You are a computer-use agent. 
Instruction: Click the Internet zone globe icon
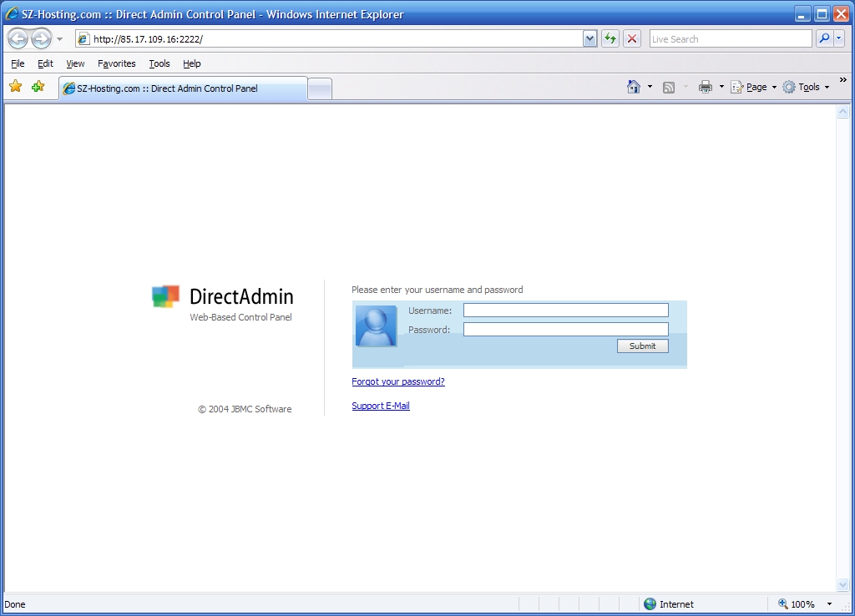tap(650, 604)
